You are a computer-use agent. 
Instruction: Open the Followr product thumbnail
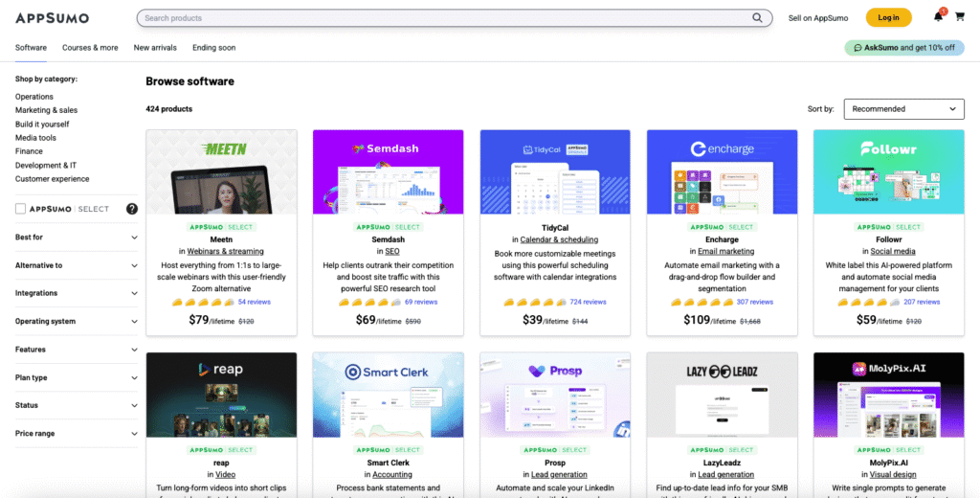tap(889, 172)
